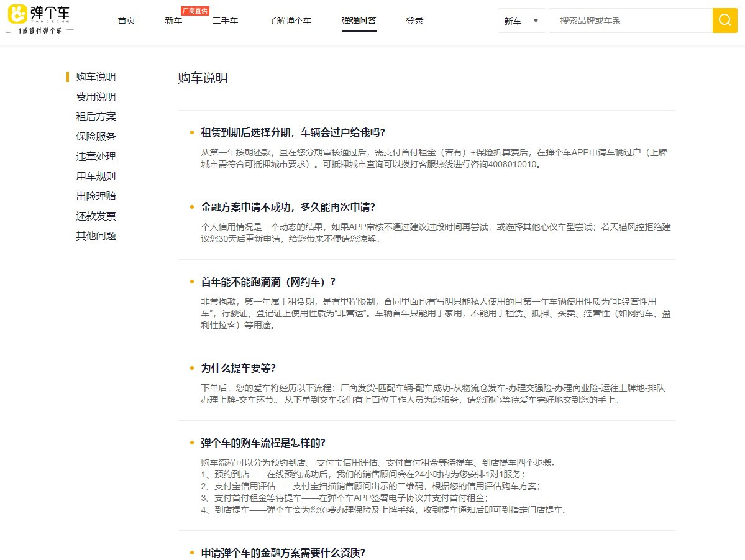Select 购车说明 in the sidebar
The width and height of the screenshot is (745, 560).
96,77
